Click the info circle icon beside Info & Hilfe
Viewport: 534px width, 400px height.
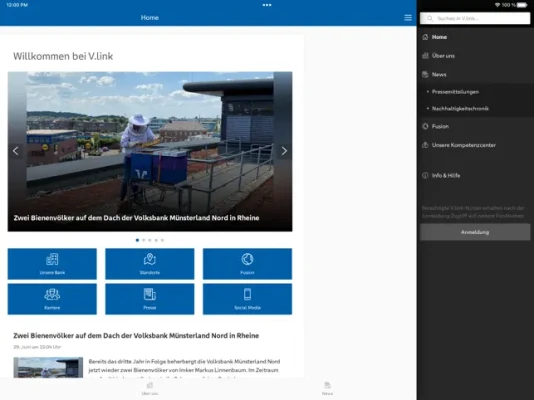click(x=425, y=176)
